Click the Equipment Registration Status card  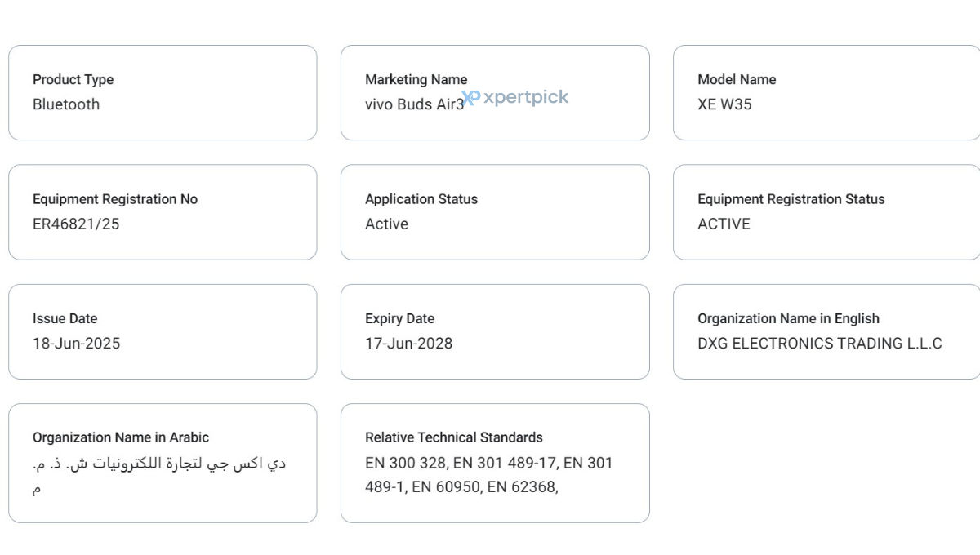(x=826, y=212)
